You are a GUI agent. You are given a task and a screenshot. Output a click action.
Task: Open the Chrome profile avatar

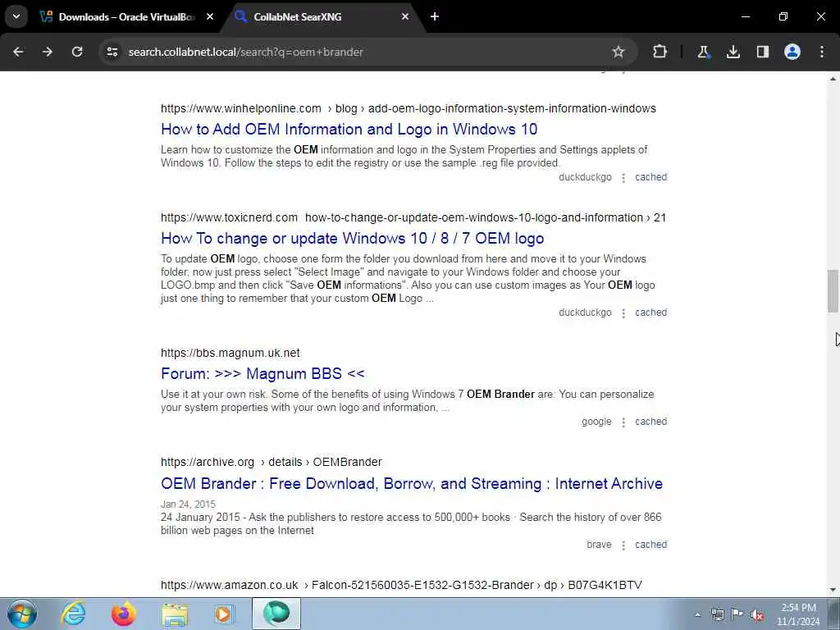click(x=792, y=52)
